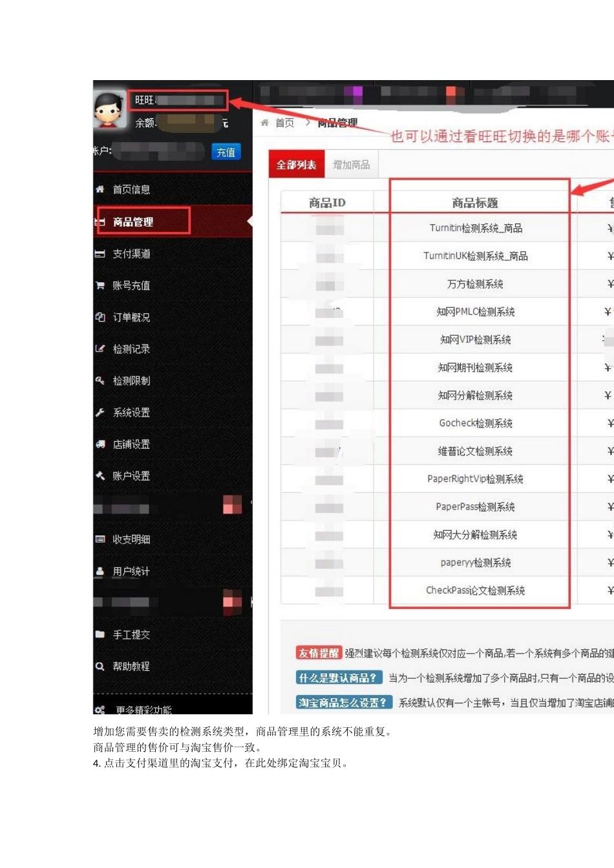Open 检测记录 in the sidebar

point(131,349)
